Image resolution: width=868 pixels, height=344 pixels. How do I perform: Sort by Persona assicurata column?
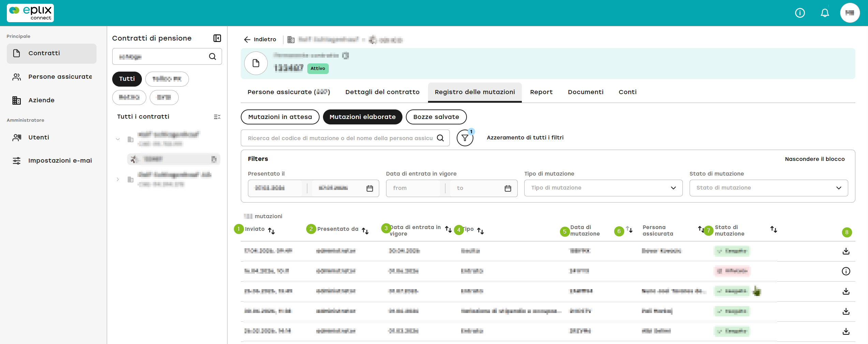coord(701,229)
